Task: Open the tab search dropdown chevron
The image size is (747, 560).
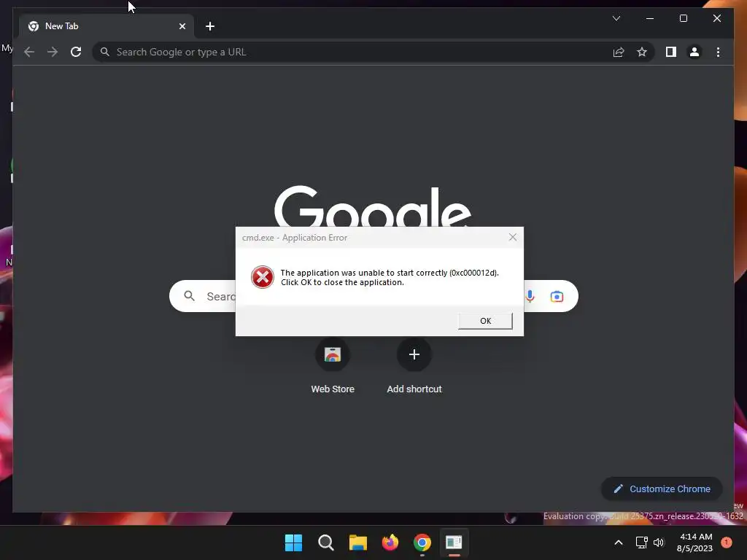Action: 616,18
